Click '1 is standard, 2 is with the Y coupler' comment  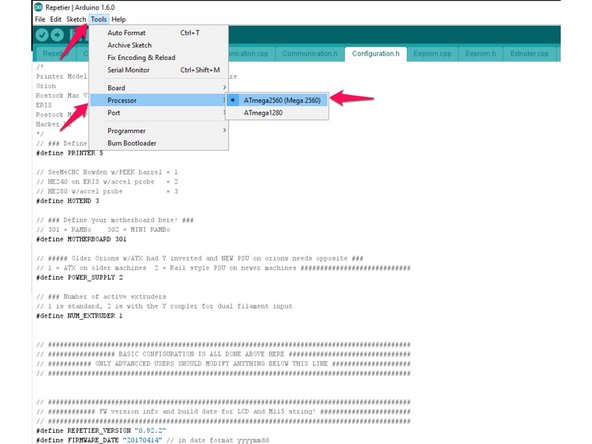(164, 306)
